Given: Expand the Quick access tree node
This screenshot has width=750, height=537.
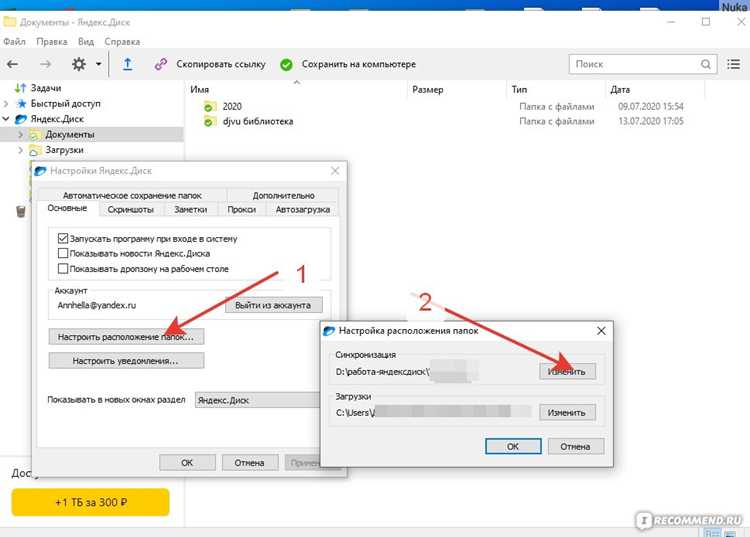Looking at the screenshot, I should tap(6, 103).
